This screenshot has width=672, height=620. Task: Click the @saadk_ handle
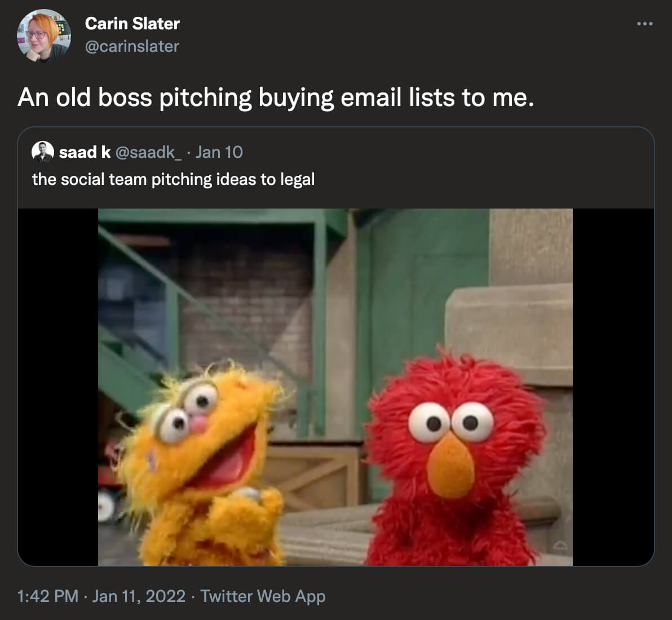pyautogui.click(x=148, y=152)
